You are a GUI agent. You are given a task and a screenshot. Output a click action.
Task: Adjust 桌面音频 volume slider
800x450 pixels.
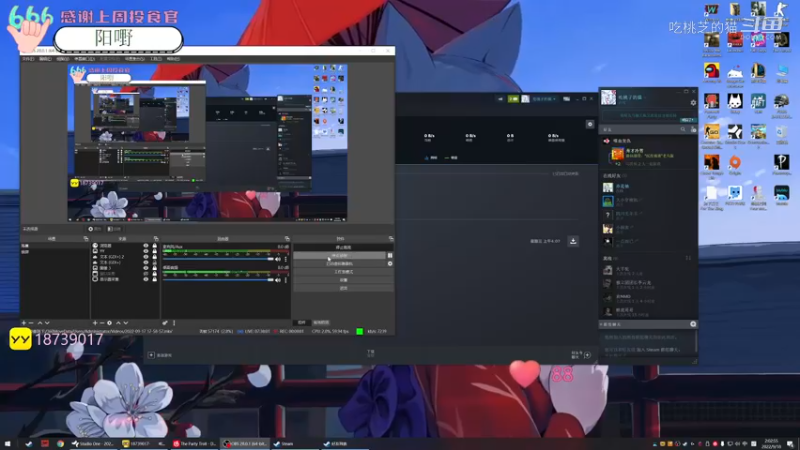click(218, 280)
